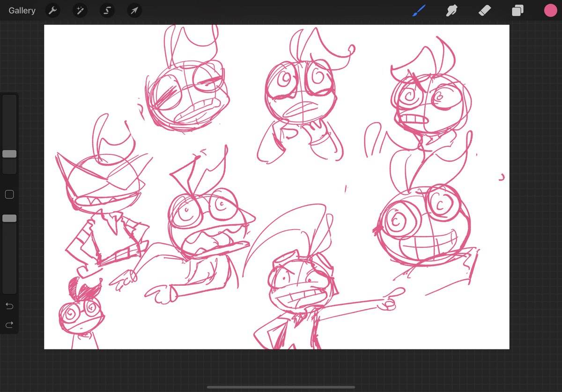Undo the last stroke
562x392 pixels.
click(9, 306)
